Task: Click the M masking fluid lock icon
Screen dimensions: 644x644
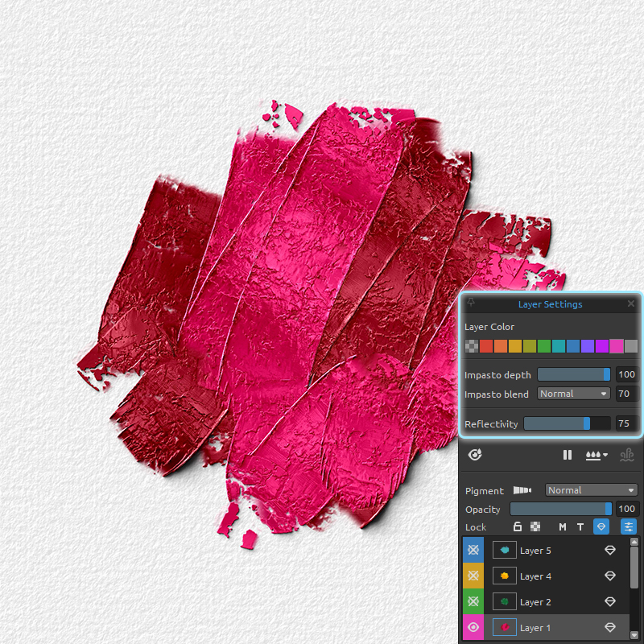Action: (562, 527)
